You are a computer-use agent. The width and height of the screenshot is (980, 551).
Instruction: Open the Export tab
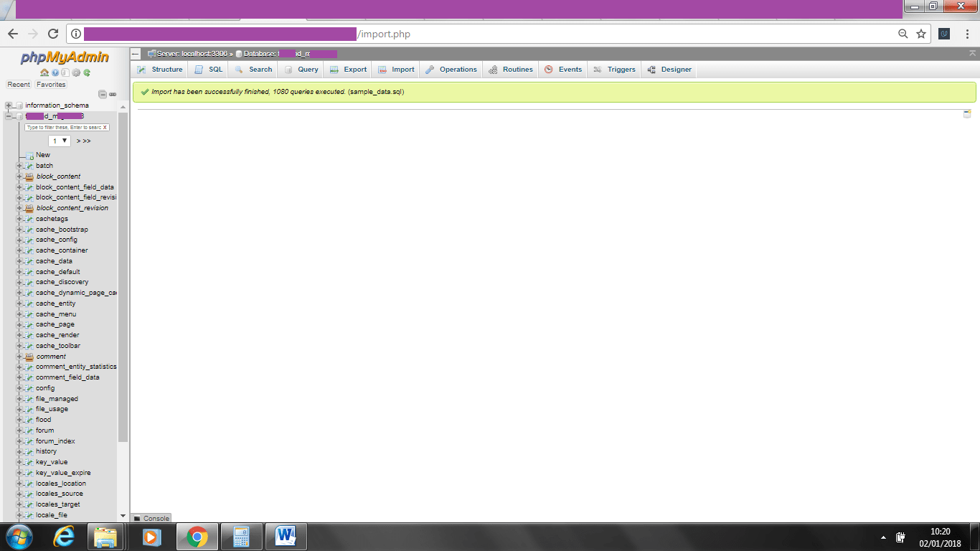tap(349, 70)
